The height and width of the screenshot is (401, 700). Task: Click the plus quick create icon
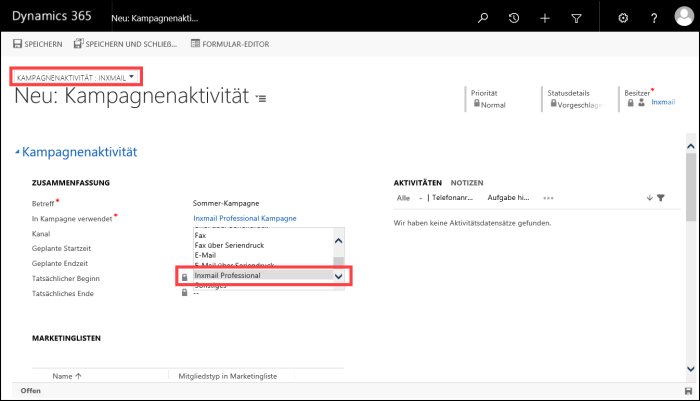pos(545,18)
